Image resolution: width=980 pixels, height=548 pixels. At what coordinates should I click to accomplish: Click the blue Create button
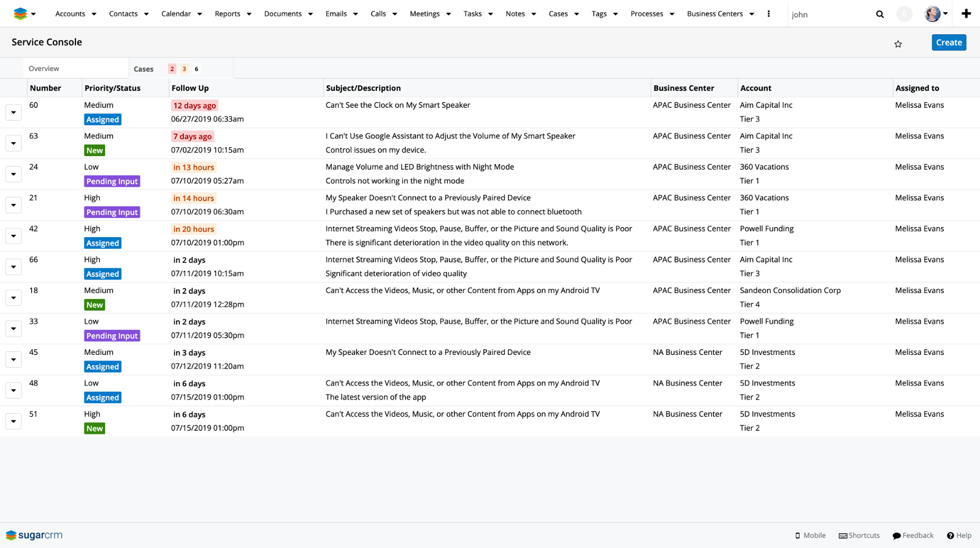point(948,42)
